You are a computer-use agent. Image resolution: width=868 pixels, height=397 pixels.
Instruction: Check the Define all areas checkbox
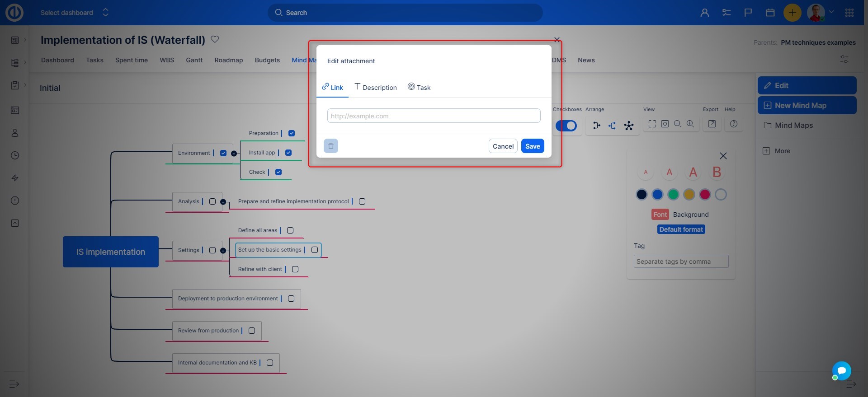[x=290, y=230]
